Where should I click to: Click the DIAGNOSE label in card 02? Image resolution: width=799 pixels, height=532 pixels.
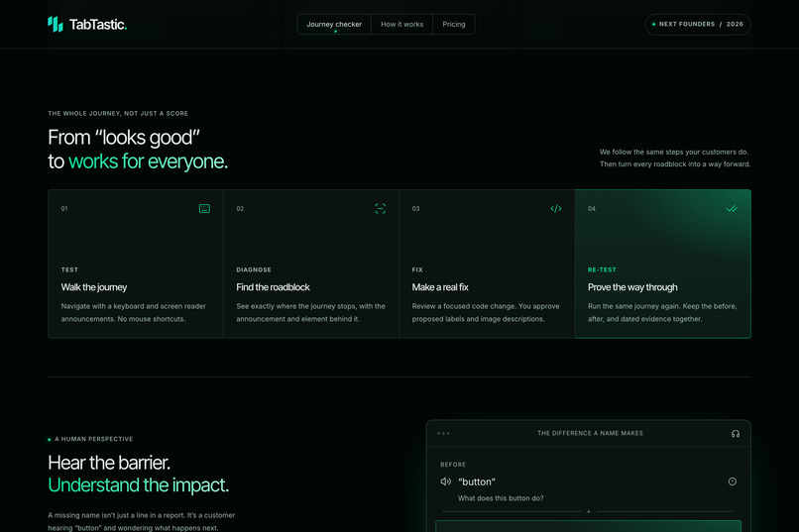coord(254,269)
